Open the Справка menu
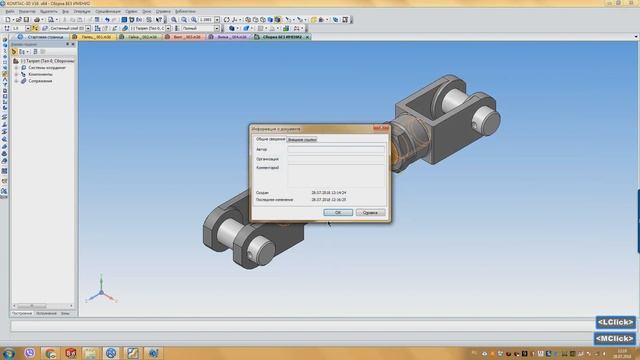The width and height of the screenshot is (640, 360). click(x=163, y=11)
